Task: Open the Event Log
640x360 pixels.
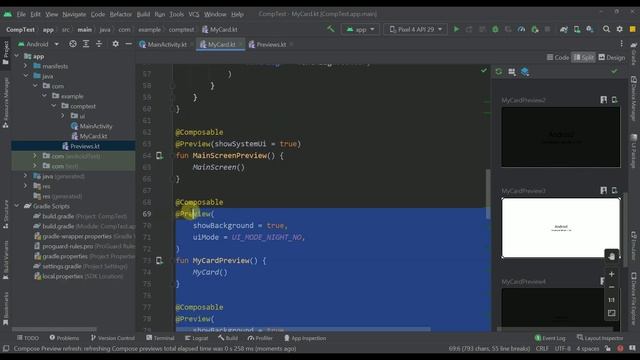Action: click(x=550, y=338)
